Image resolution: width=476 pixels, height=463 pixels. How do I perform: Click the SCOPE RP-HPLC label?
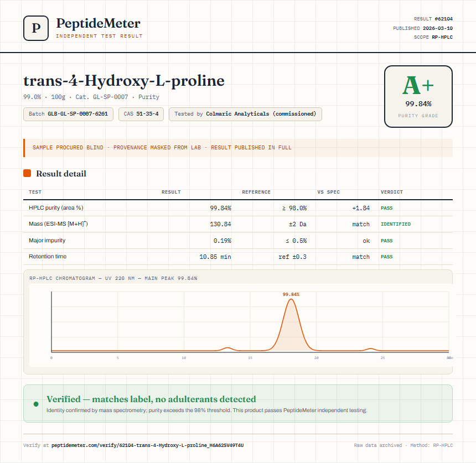[x=433, y=37]
